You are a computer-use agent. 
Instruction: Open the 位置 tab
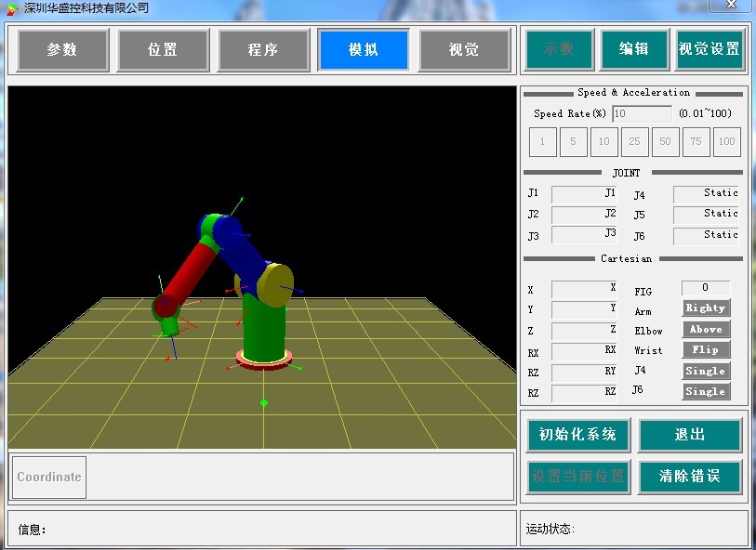(163, 50)
